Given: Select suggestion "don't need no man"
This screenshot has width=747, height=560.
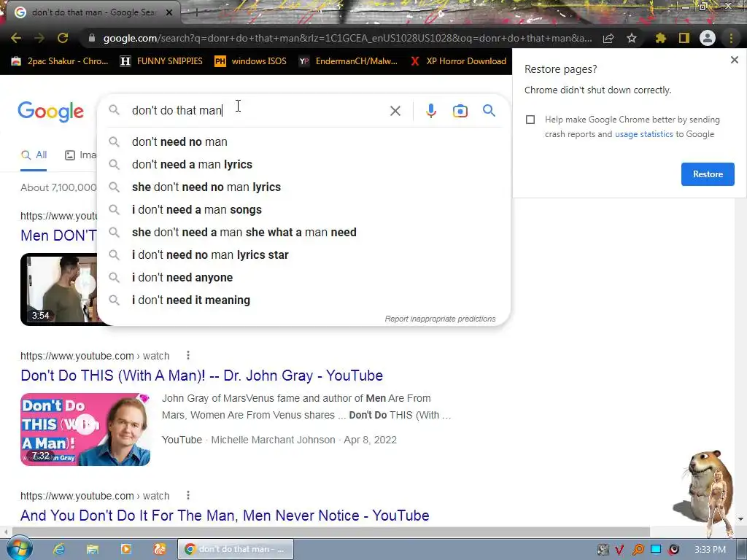Looking at the screenshot, I should coord(304,142).
